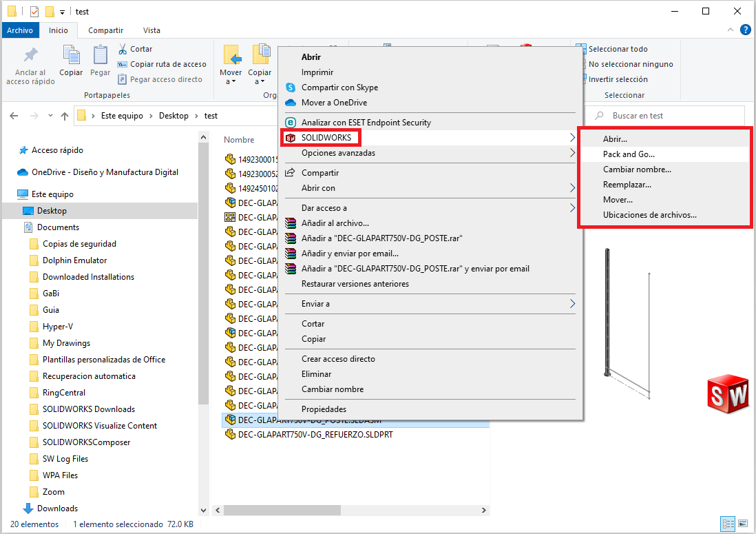The width and height of the screenshot is (756, 534).
Task: Click Seleccionar todo in the ribbon
Action: [617, 49]
